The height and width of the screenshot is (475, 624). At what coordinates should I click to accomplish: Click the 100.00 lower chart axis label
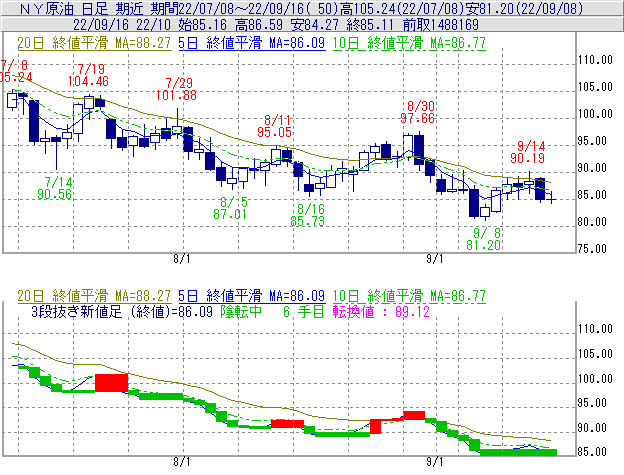(x=595, y=379)
